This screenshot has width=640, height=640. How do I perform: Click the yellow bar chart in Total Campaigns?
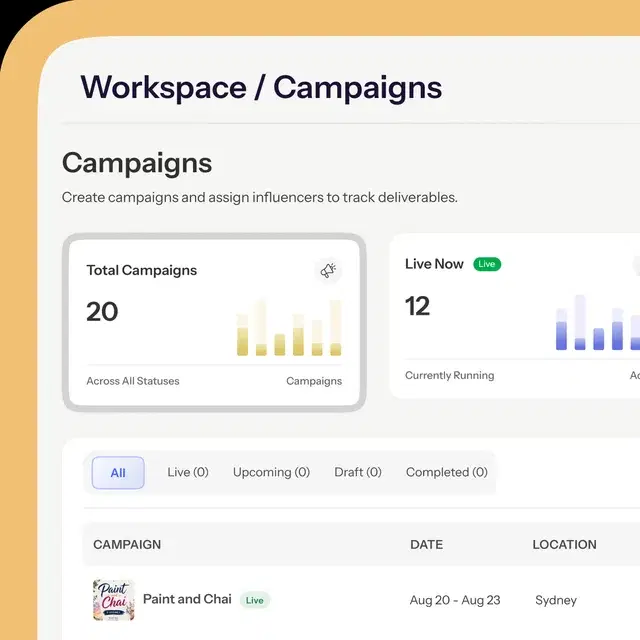click(x=289, y=327)
